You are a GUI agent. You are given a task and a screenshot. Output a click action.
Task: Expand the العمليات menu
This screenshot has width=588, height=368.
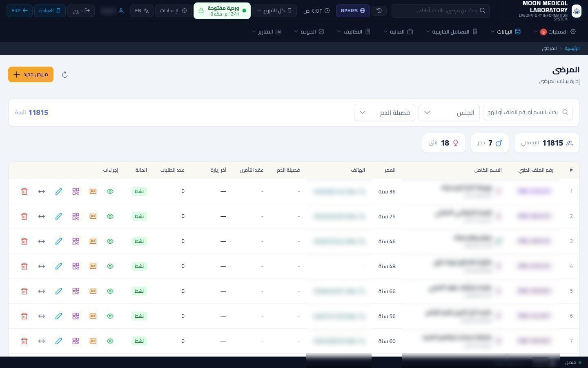click(x=555, y=31)
